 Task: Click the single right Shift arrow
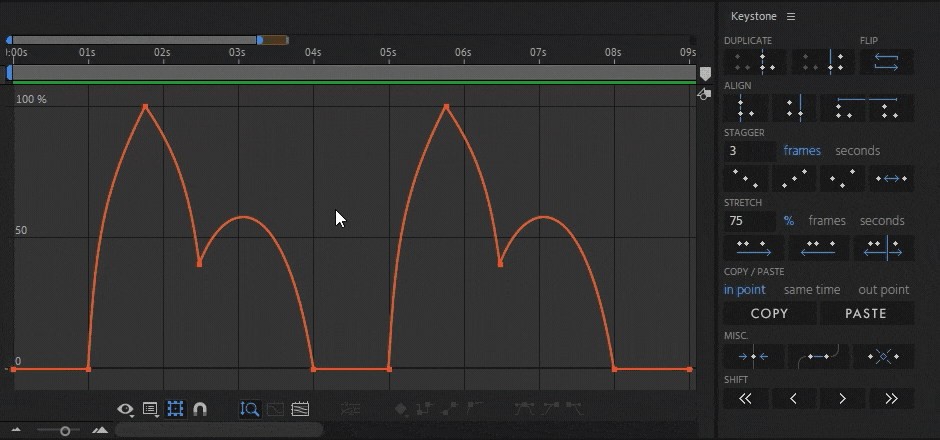coord(842,399)
